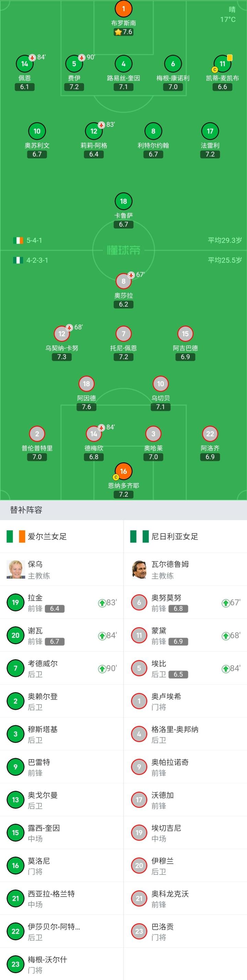Select 乌契纳-卡努 number 12 badge
This screenshot has height=980, width=247.
tap(62, 334)
